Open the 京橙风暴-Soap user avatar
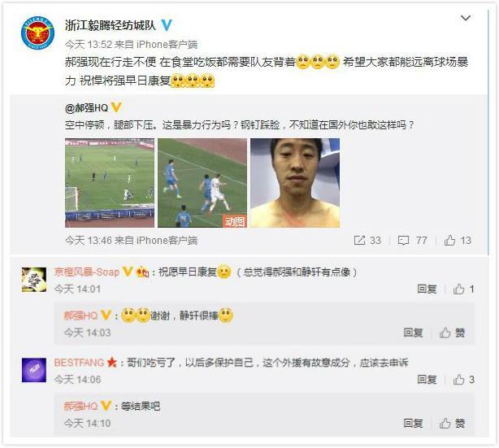Screen dimensions: 499x448 [34, 280]
